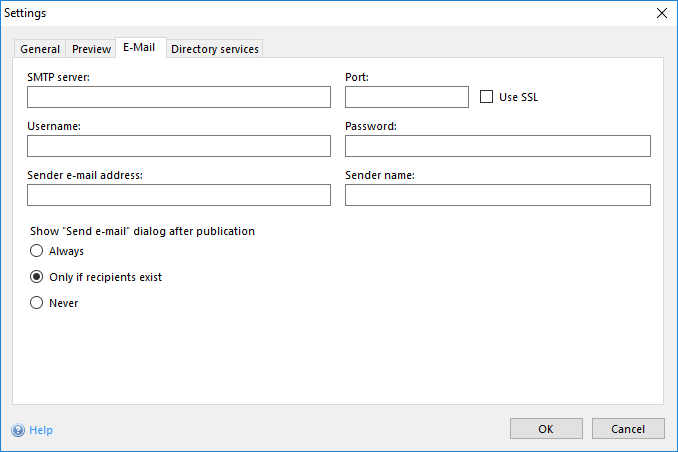Close the Settings dialog window

pyautogui.click(x=661, y=13)
